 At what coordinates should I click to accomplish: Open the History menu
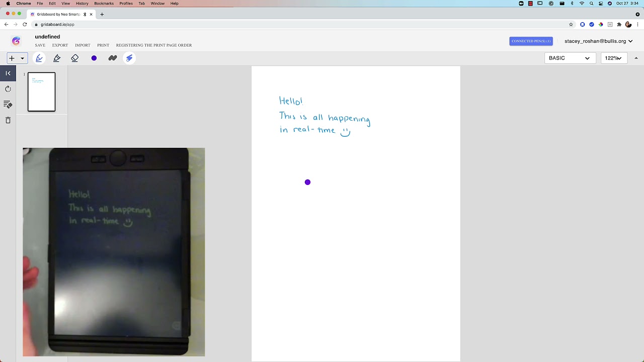[x=82, y=4]
